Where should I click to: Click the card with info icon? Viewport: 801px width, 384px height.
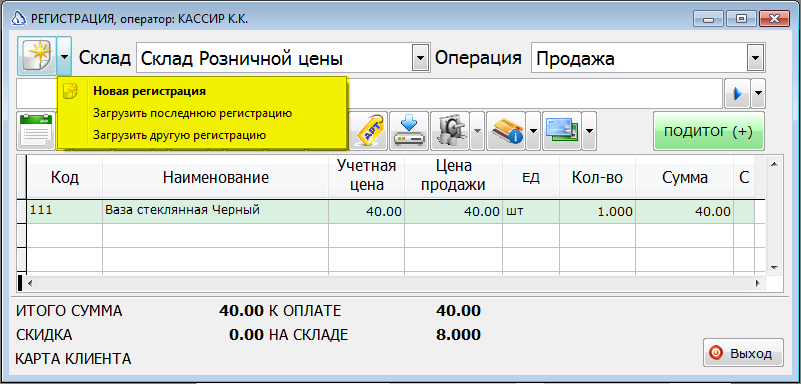506,131
